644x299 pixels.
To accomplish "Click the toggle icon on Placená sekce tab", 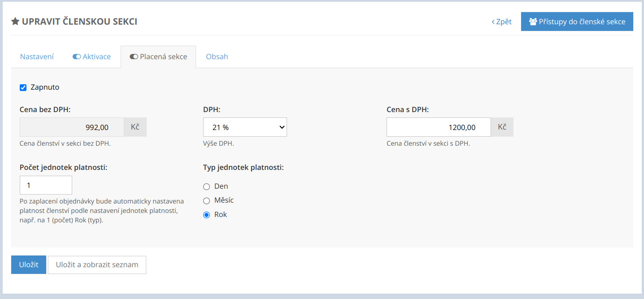I will coord(134,57).
